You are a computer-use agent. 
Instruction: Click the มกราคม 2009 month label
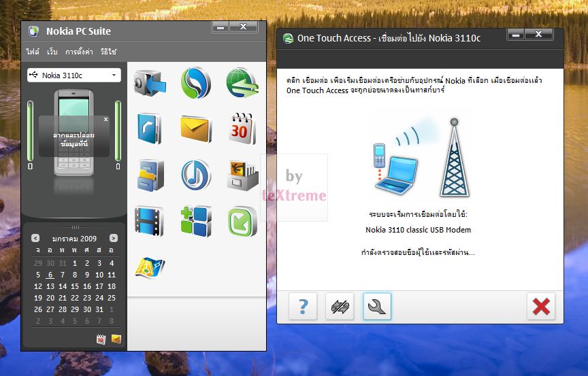(x=74, y=239)
